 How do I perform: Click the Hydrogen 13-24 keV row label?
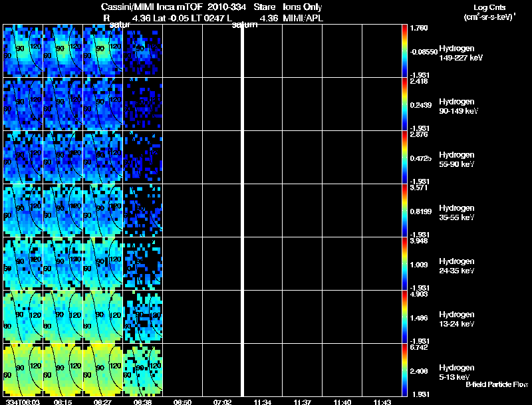click(456, 319)
